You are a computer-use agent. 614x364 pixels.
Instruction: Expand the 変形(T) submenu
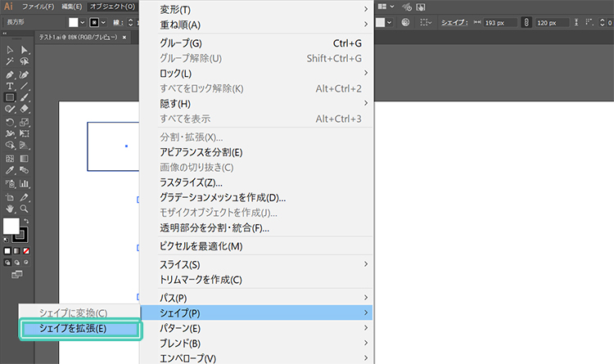point(256,9)
